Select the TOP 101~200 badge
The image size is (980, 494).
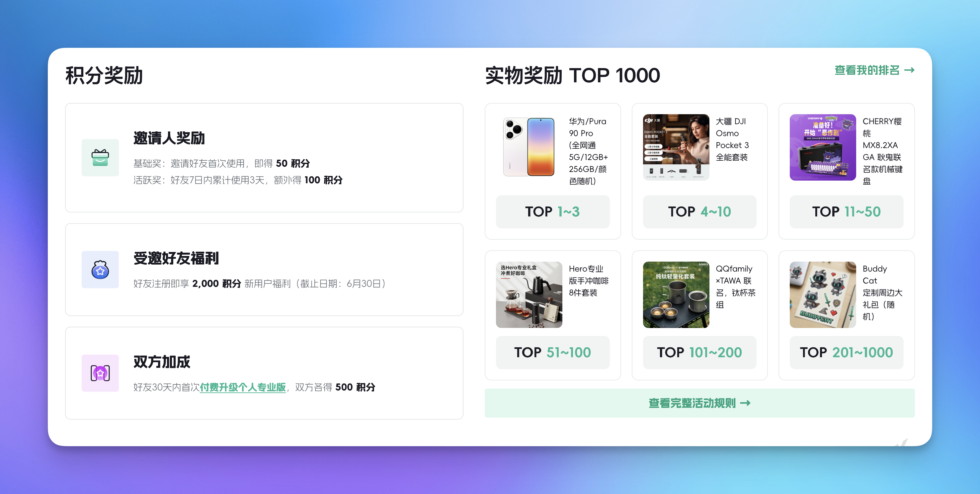[x=699, y=353]
